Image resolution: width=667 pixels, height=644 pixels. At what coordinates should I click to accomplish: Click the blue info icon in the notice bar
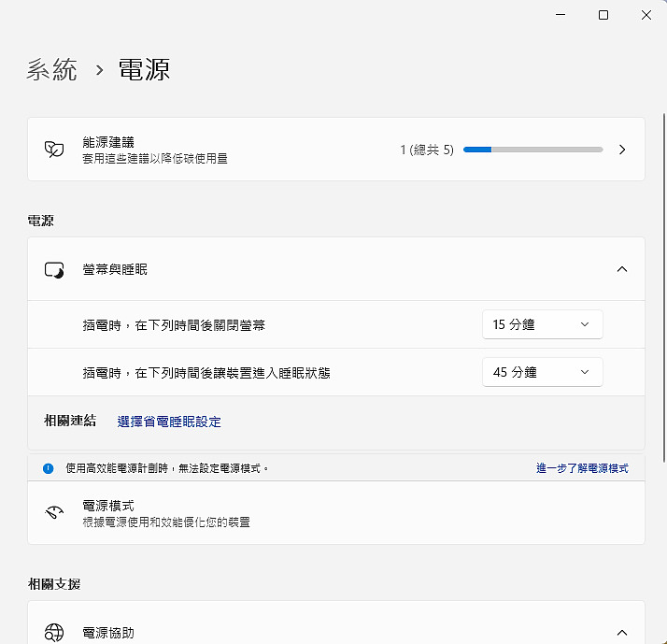click(48, 468)
